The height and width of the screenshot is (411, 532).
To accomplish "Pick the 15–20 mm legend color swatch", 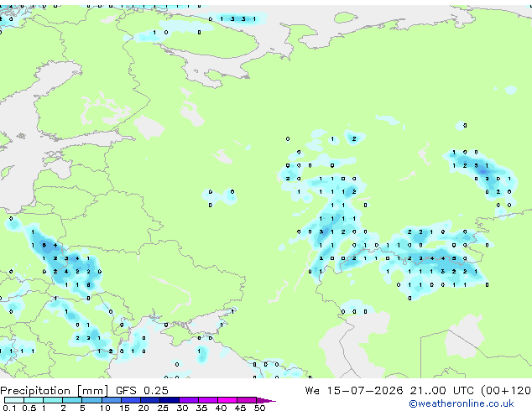I will pos(131,400).
